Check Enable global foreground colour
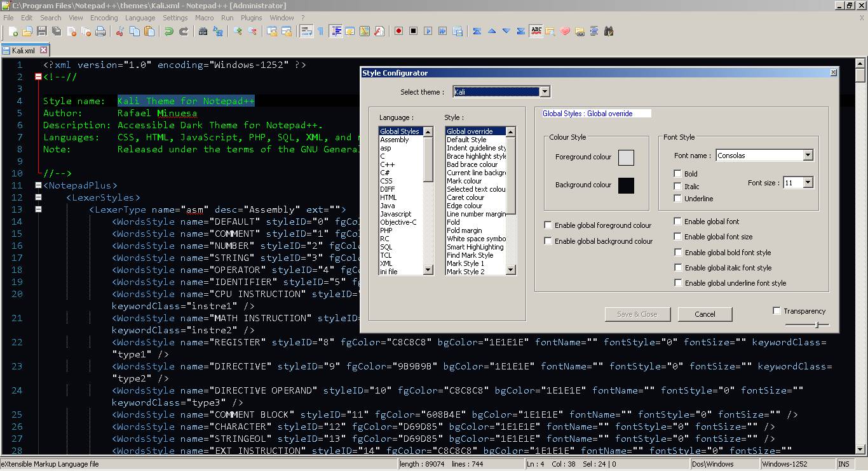Screen dimensions: 868x471 (548, 225)
